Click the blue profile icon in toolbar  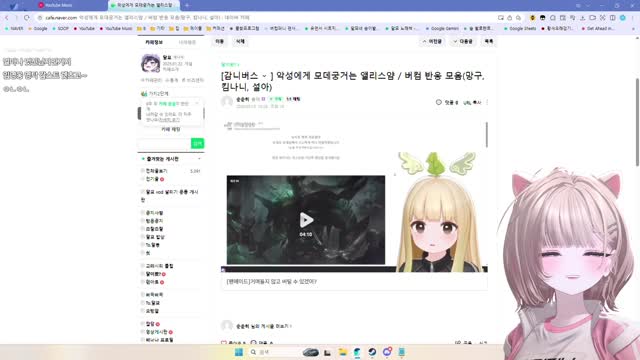click(x=622, y=18)
